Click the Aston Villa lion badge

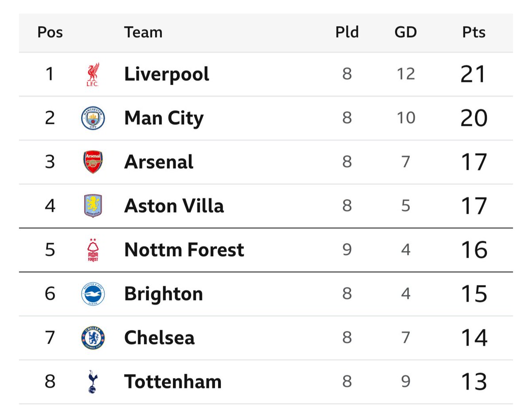93,206
